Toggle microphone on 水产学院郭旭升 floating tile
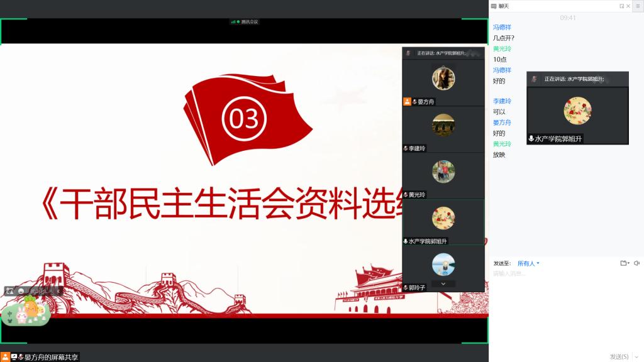This screenshot has width=644, height=362. click(x=531, y=139)
